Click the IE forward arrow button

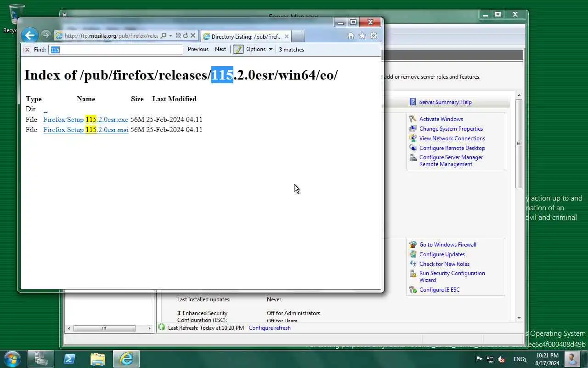(x=45, y=35)
